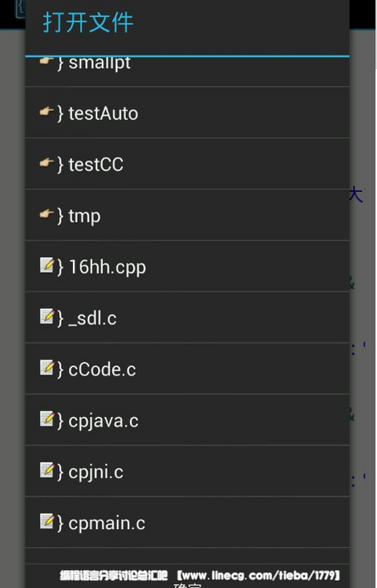Click the folder hand icon beside tmp

[x=46, y=214]
